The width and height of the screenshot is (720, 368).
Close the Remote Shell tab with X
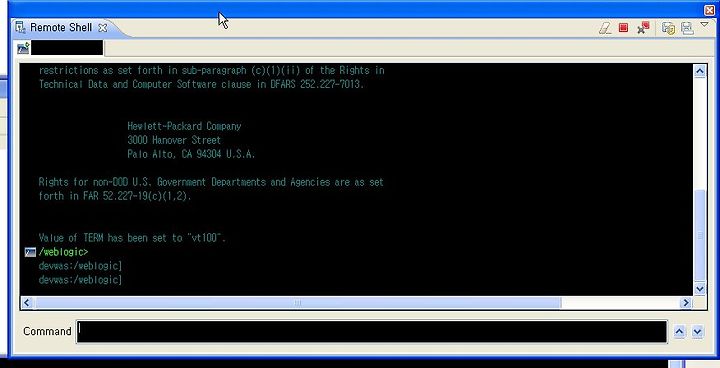tap(102, 28)
